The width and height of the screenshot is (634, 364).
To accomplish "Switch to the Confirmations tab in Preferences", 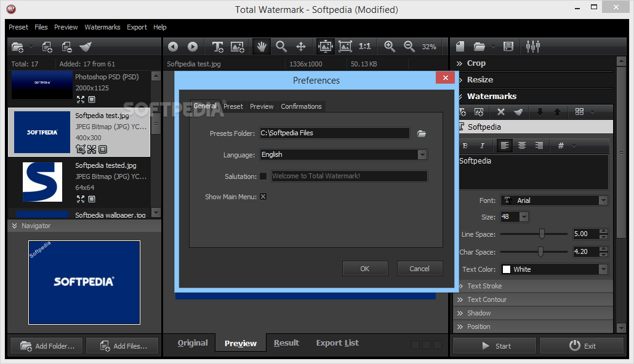I will coord(301,106).
